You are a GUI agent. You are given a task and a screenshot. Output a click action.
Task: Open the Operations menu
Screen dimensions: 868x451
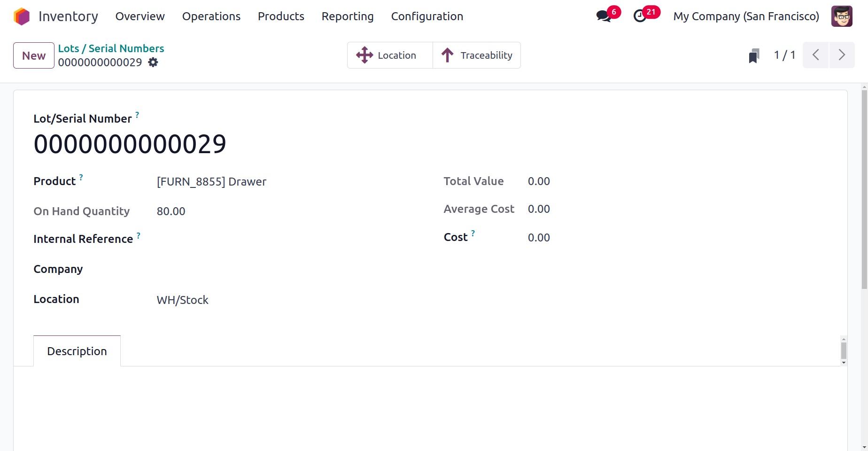211,16
